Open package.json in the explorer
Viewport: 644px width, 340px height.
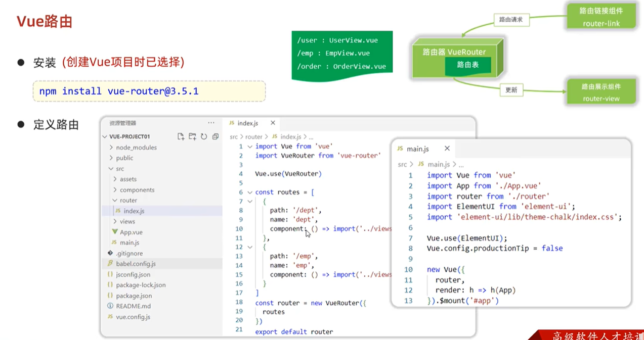pos(162,296)
